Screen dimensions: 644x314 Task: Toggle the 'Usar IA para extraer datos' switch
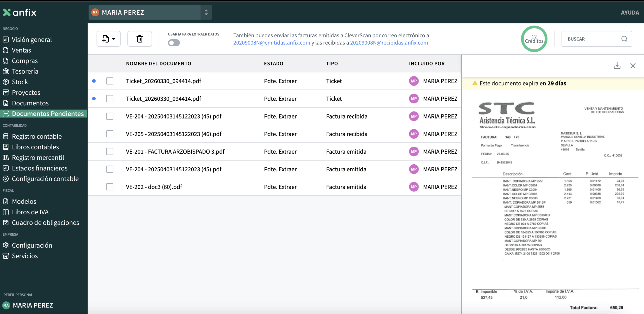click(174, 43)
